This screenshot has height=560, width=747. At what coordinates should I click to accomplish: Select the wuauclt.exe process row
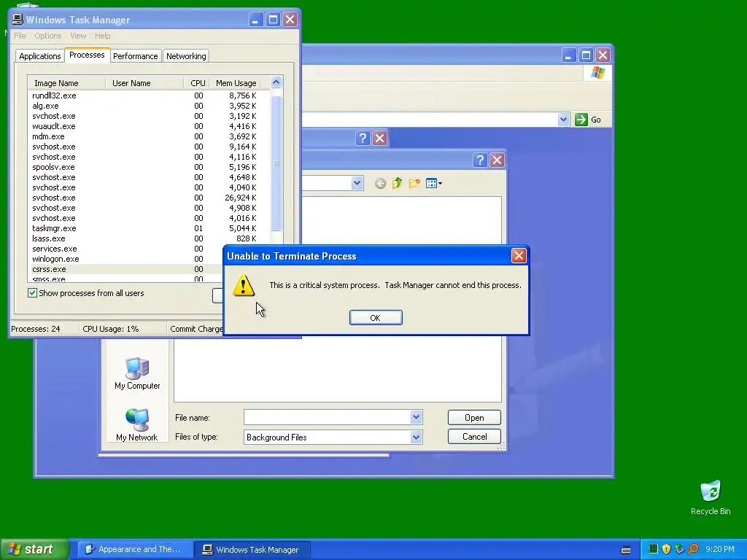tap(149, 126)
